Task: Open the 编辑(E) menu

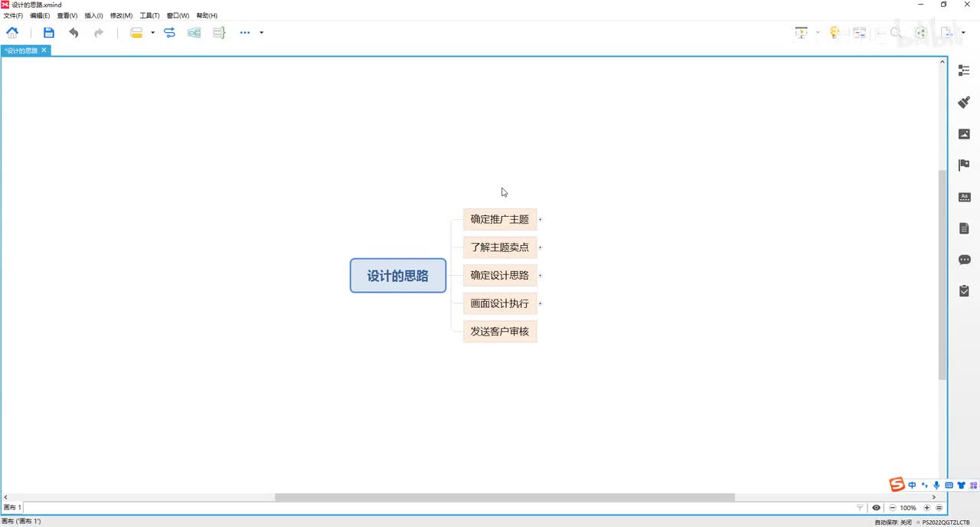Action: [x=40, y=15]
